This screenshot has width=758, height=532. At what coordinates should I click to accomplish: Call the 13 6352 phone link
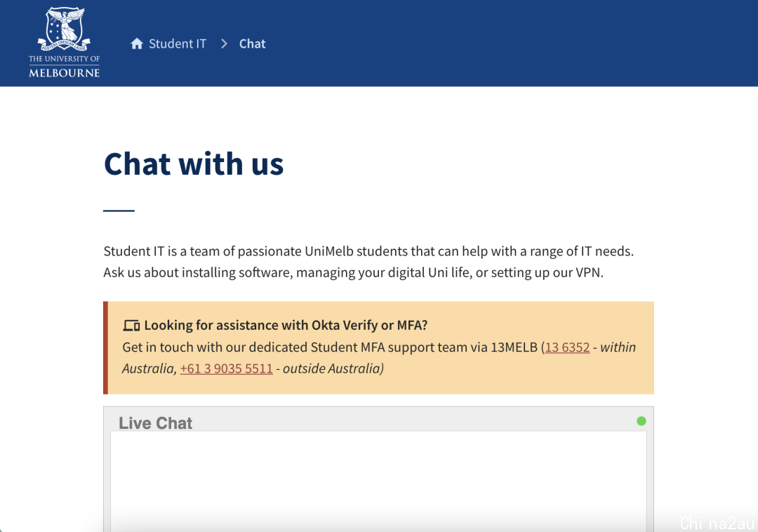coord(567,347)
